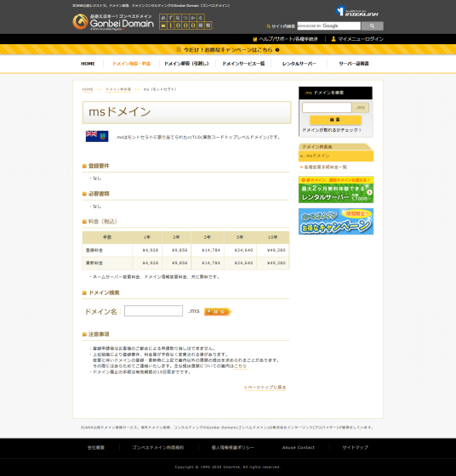The height and width of the screenshot is (476, 456).
Task: Open the HOME navigation menu item
Action: tap(88, 64)
